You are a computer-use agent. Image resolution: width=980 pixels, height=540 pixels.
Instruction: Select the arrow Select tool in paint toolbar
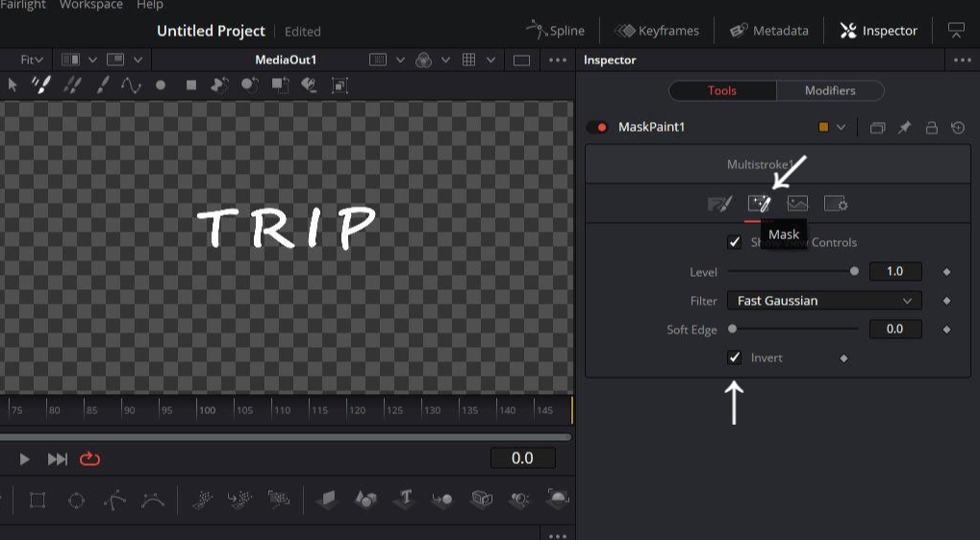[12, 85]
